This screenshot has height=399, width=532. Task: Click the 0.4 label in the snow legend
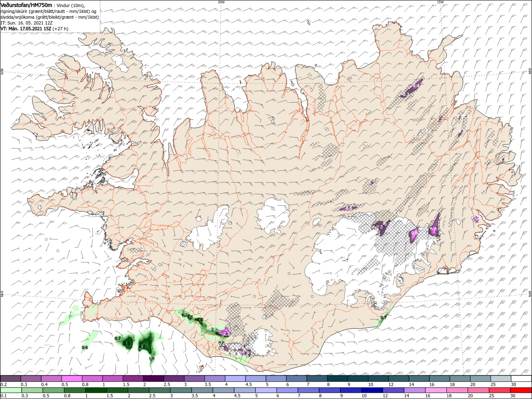(44, 385)
